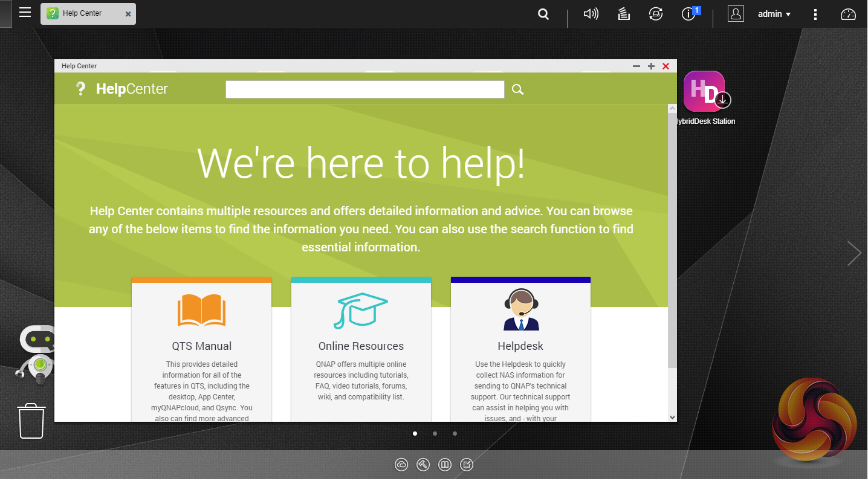The width and height of the screenshot is (868, 481).
Task: Click the HelpCenter question mark logo
Action: click(x=80, y=89)
